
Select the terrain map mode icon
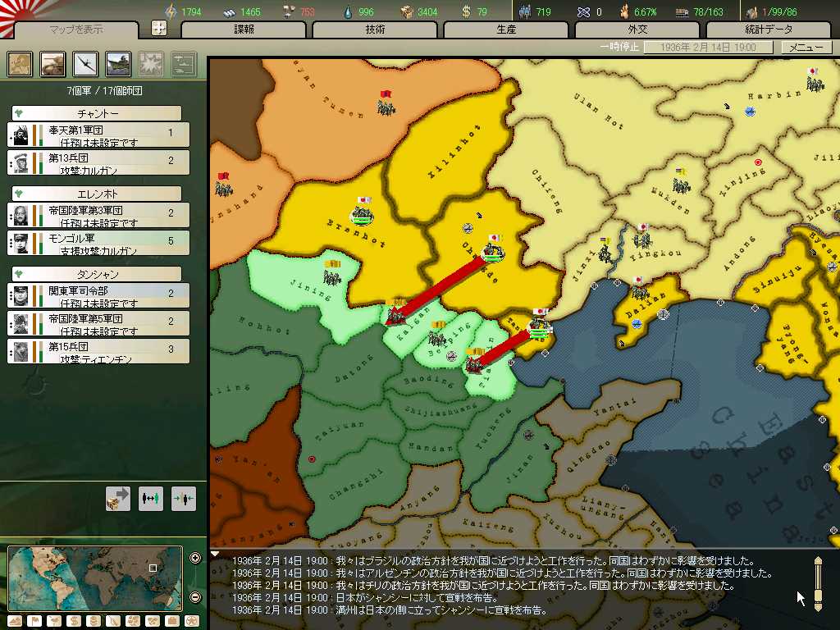click(x=15, y=622)
